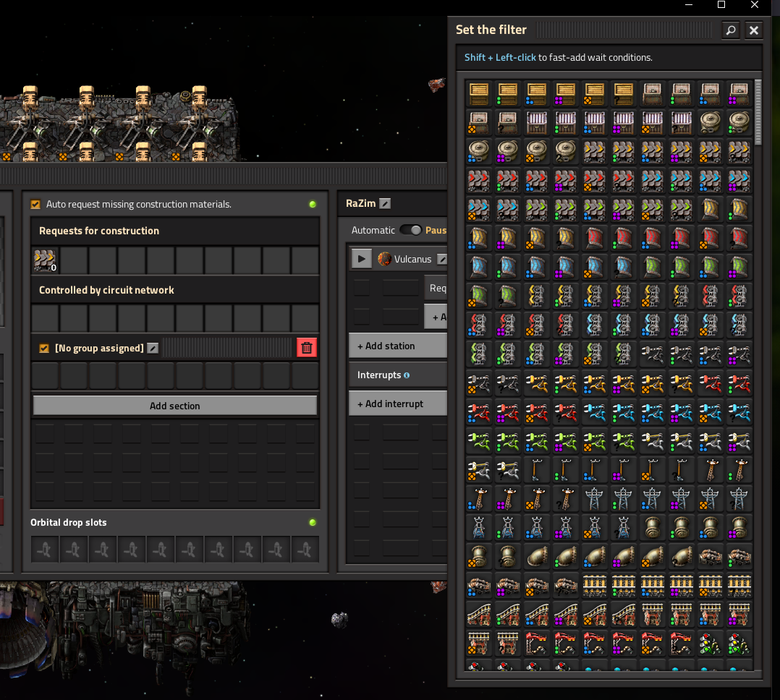780x700 pixels.
Task: Pick the legendary blue express underground belt
Action: click(x=594, y=266)
